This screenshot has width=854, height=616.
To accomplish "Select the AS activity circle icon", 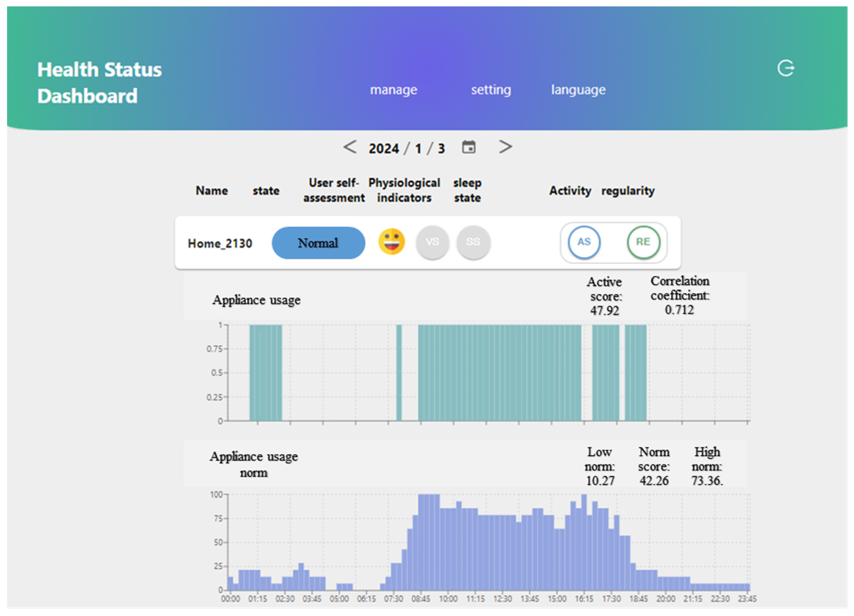I will tap(584, 242).
